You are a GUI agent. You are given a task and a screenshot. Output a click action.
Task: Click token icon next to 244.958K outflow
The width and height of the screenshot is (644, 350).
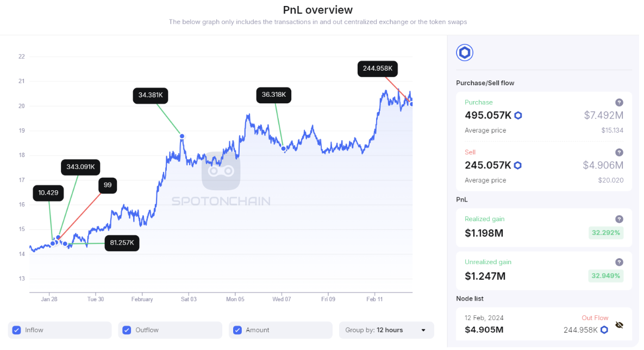604,329
